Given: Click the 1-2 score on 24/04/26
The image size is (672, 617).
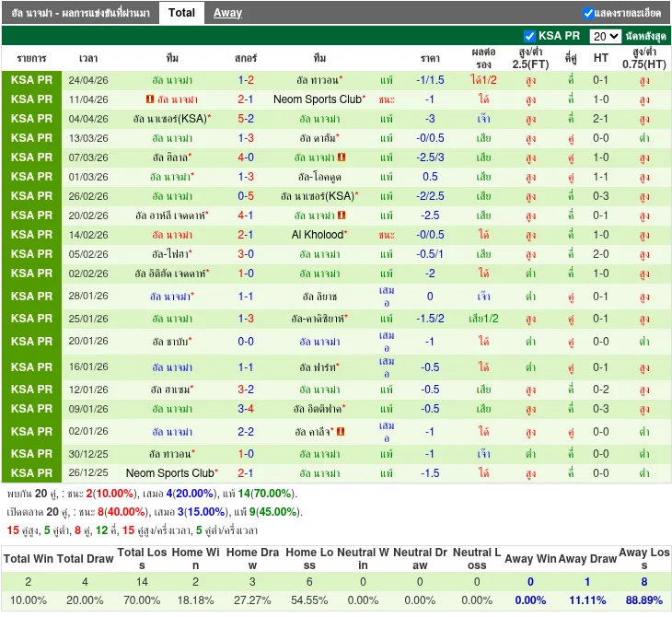Looking at the screenshot, I should click(246, 80).
